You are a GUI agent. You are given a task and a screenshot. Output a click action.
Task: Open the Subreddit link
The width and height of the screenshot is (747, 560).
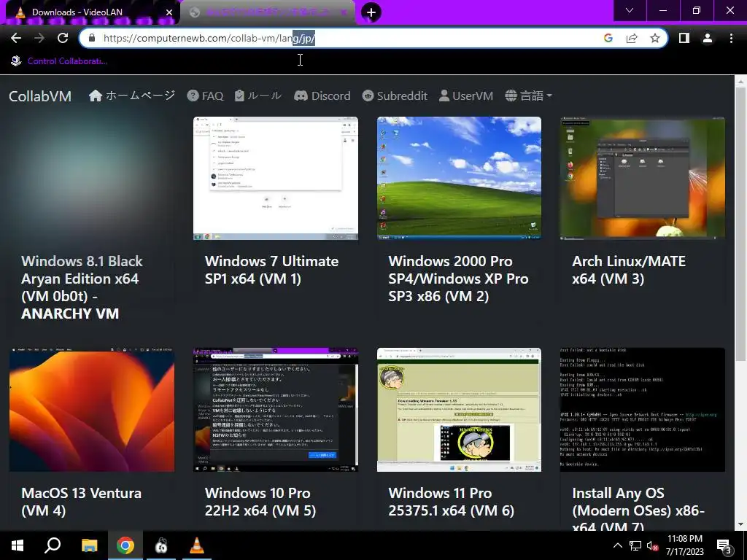pyautogui.click(x=395, y=96)
